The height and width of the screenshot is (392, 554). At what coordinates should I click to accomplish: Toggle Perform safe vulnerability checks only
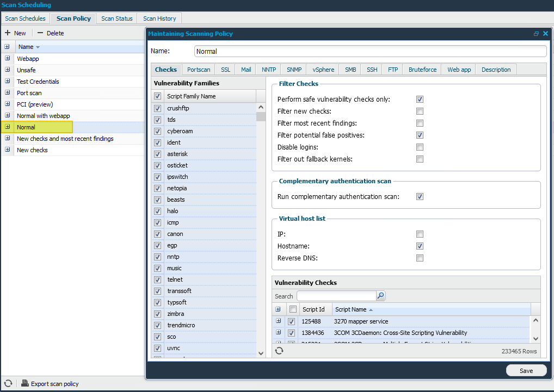coord(420,99)
